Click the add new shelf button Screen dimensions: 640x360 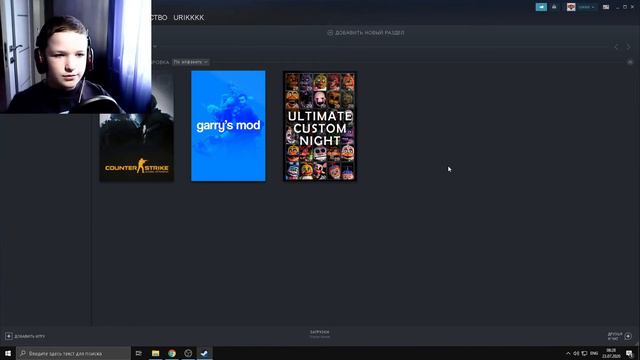[x=366, y=33]
